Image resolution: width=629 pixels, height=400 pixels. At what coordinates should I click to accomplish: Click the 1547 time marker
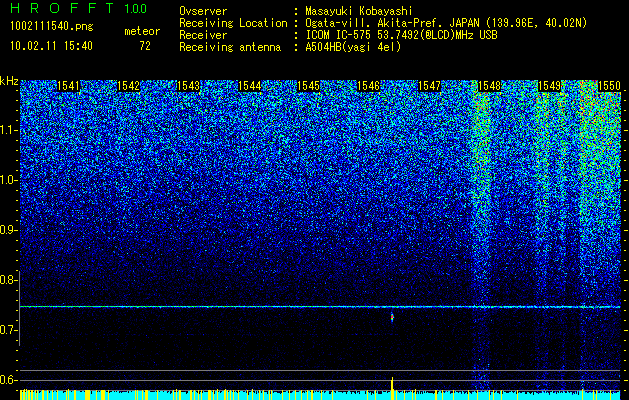[429, 86]
